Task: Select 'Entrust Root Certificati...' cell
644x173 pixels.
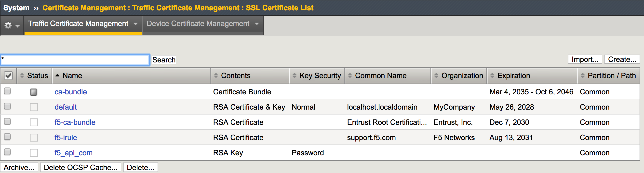Action: pyautogui.click(x=387, y=122)
